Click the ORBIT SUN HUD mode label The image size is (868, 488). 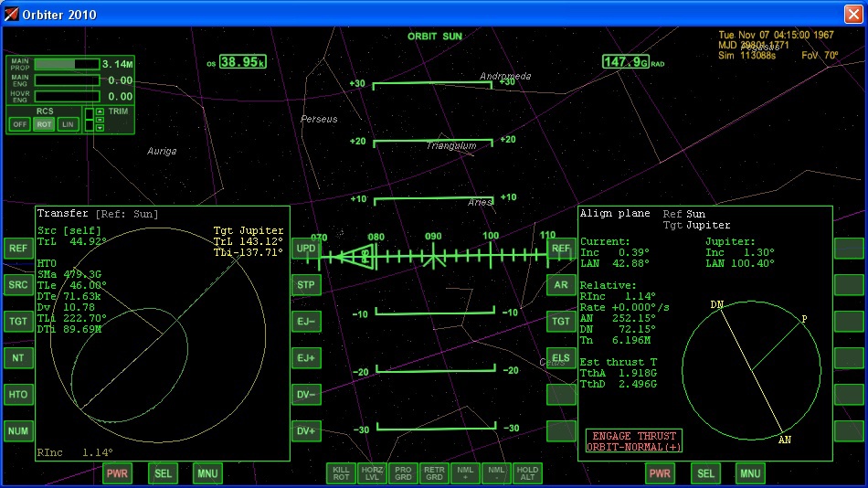[x=435, y=37]
